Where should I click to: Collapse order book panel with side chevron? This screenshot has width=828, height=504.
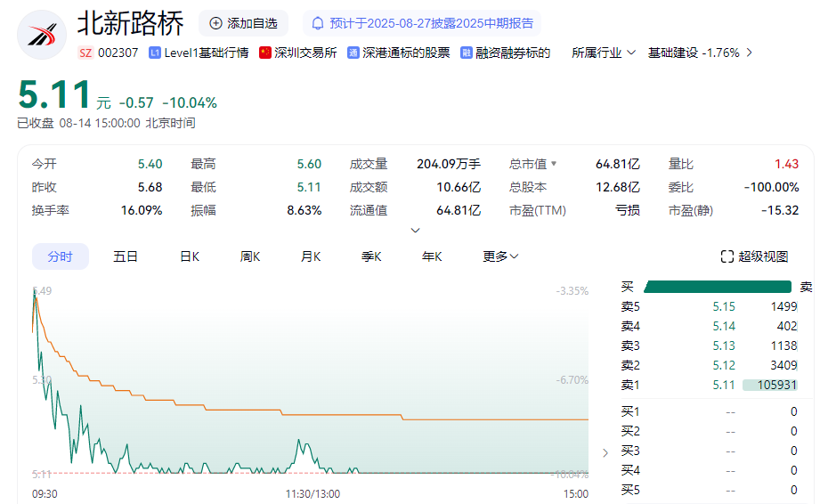click(605, 452)
